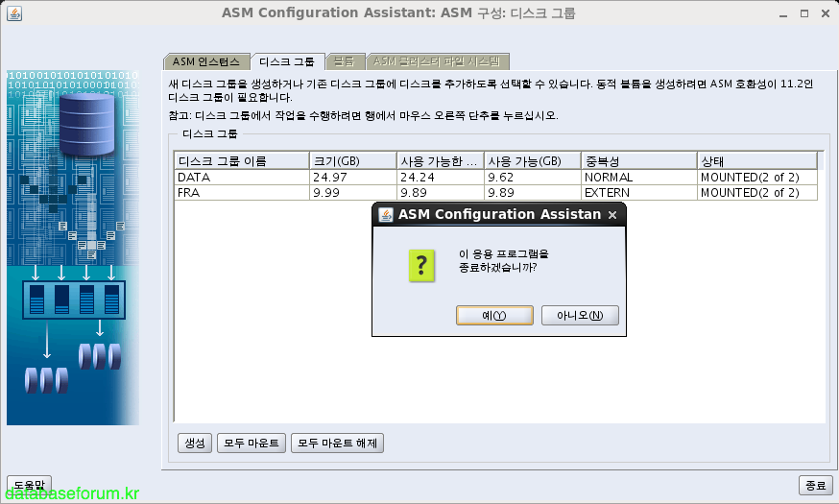Select the DATA disk group row
Viewport: 839px width, 504px height.
pos(240,178)
